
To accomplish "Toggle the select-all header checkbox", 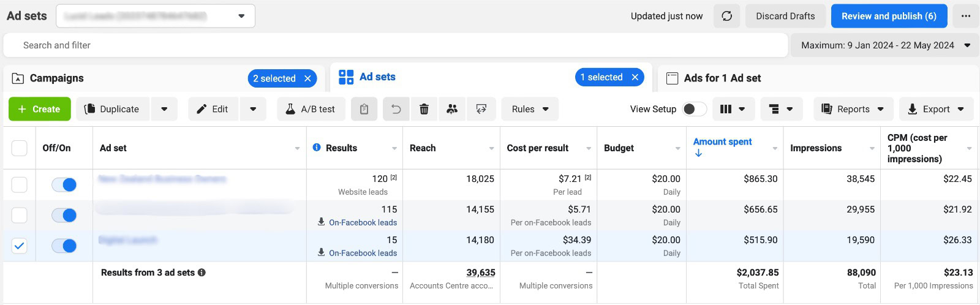I will click(20, 148).
